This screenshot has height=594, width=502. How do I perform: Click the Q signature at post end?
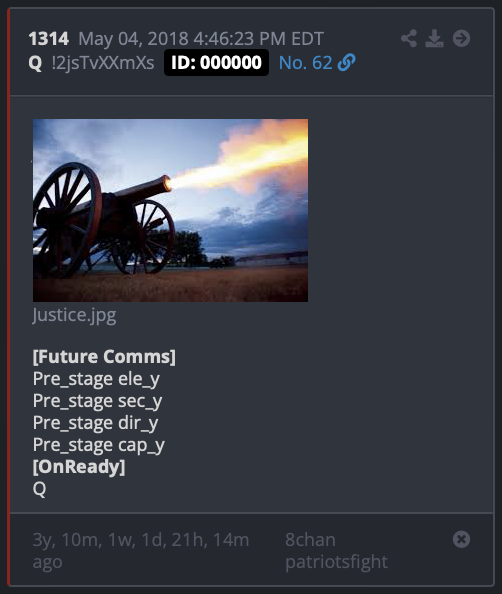coord(39,489)
